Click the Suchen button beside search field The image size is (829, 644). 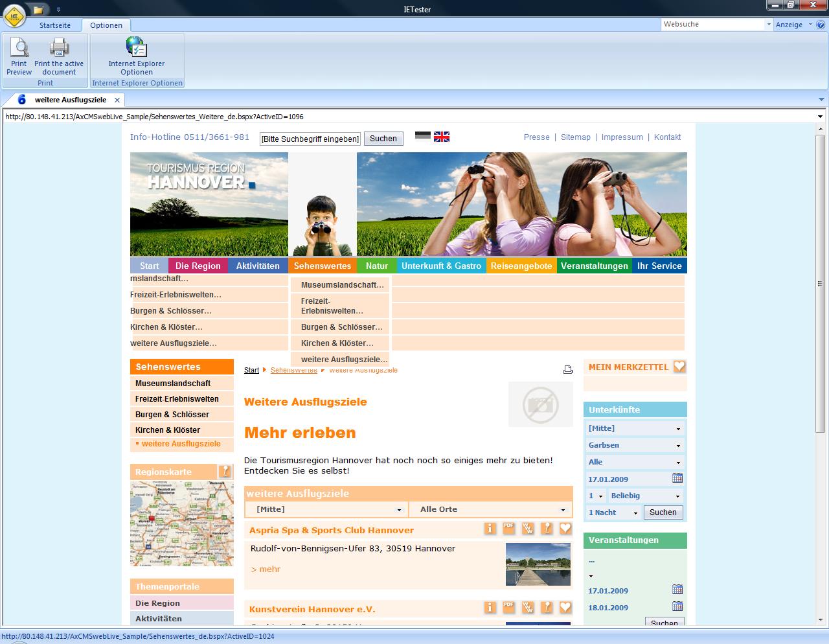click(383, 139)
